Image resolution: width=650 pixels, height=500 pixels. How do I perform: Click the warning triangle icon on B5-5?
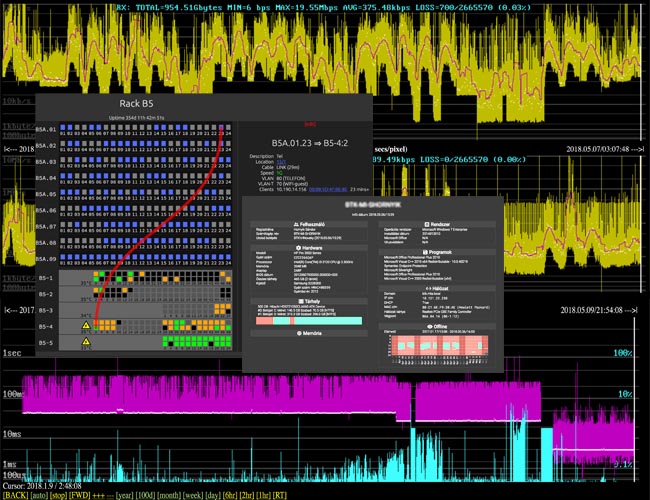[86, 343]
